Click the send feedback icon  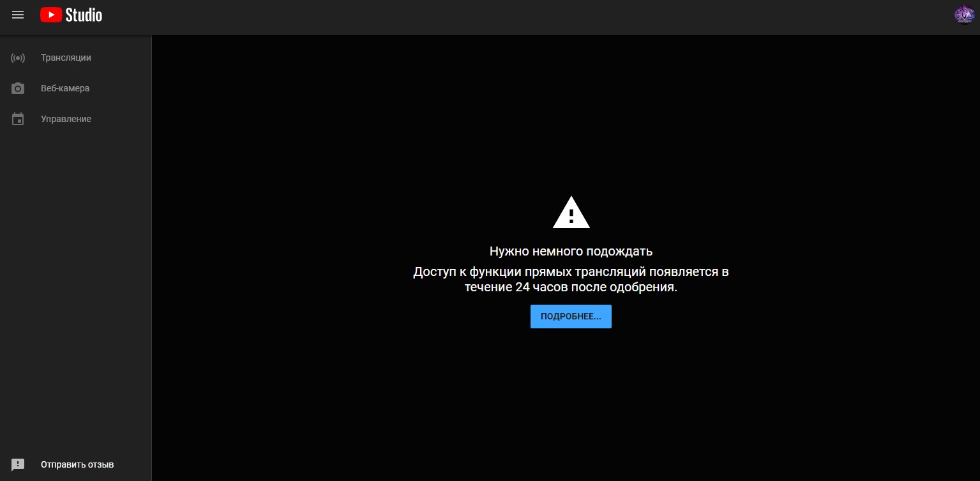tap(18, 465)
